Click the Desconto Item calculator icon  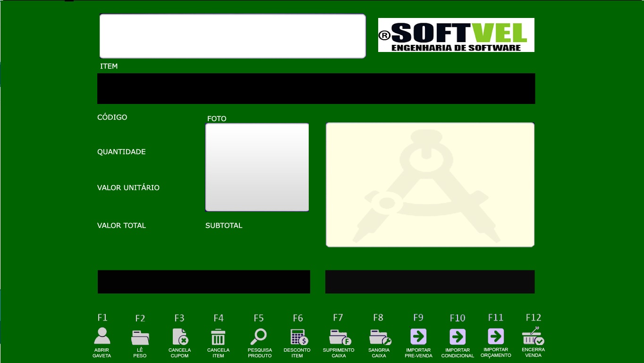(x=298, y=337)
